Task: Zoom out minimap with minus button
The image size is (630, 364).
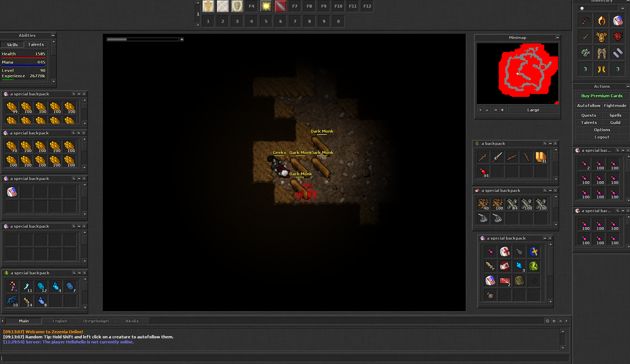Action: [495, 110]
